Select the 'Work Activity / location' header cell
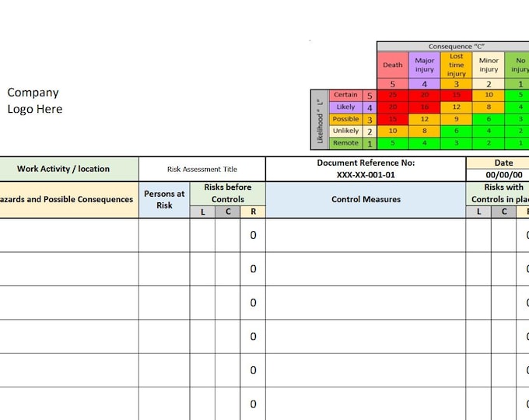Screen dimensions: 529x420 (68, 169)
